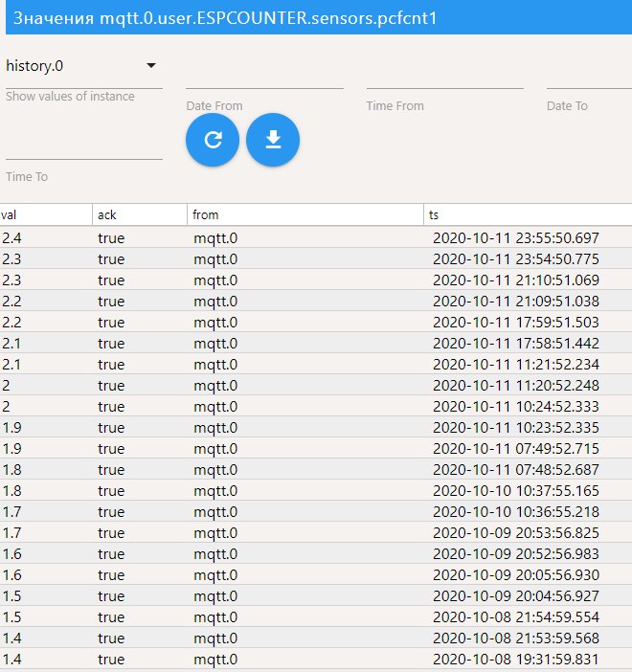The image size is (632, 672).
Task: Click value 2 in the 10:24:52.333 row
Action: [x=6, y=406]
